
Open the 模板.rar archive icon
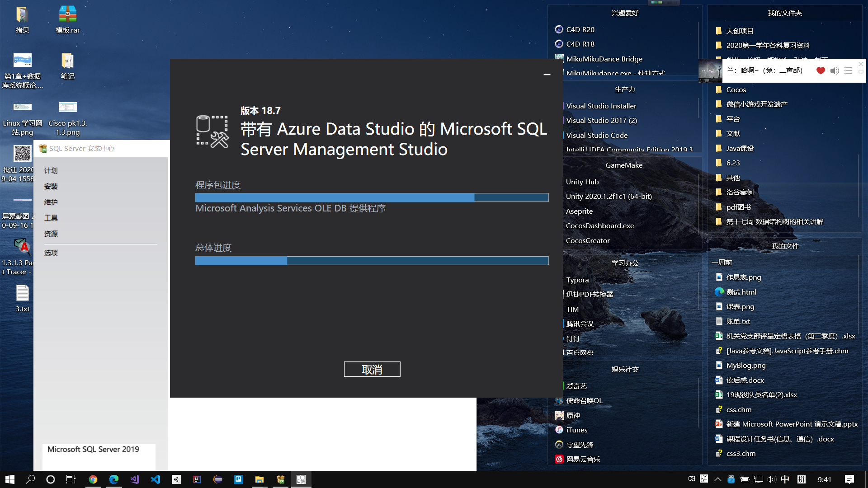point(67,19)
